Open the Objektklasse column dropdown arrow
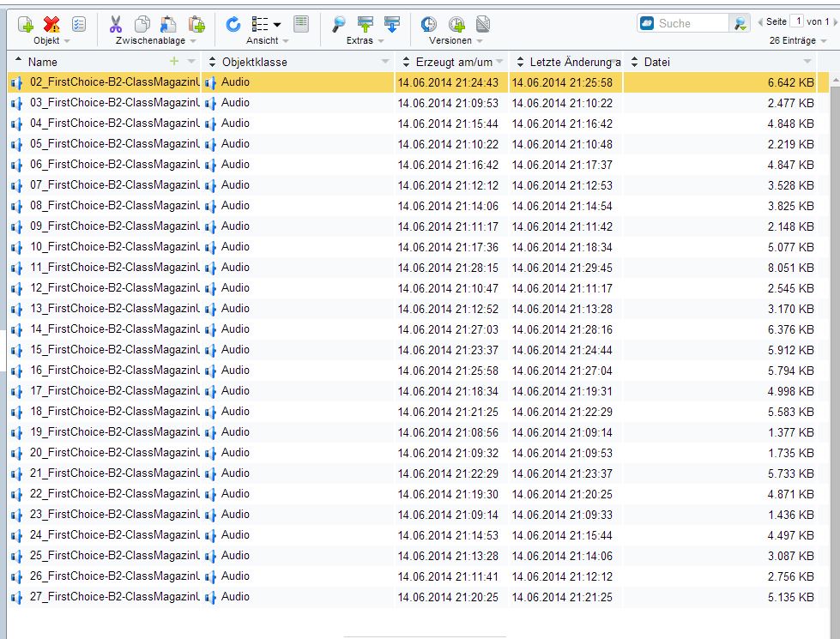 tap(385, 62)
